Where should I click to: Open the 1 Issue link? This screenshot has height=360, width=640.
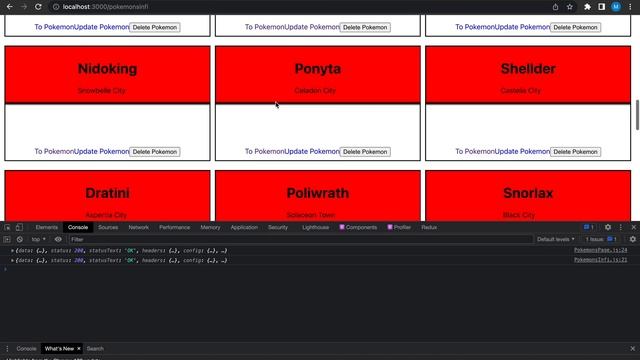pyautogui.click(x=601, y=239)
